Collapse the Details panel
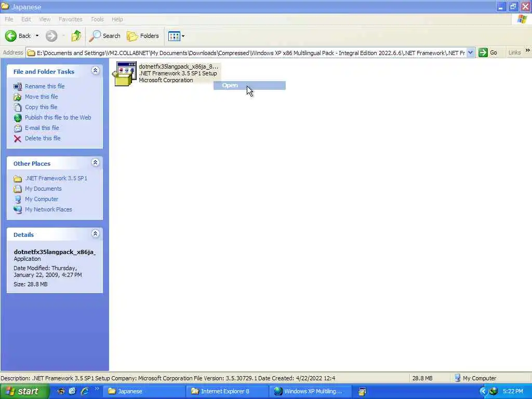This screenshot has width=532, height=399. (96, 234)
